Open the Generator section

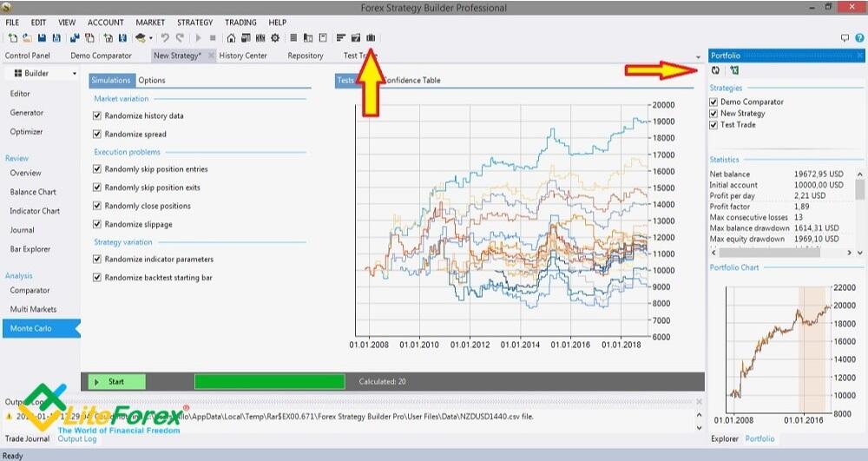pyautogui.click(x=27, y=112)
